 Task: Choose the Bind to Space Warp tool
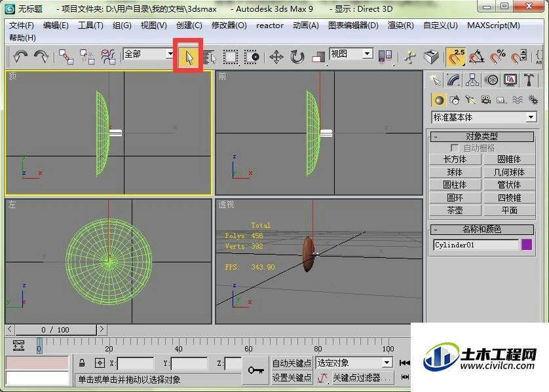pyautogui.click(x=108, y=56)
